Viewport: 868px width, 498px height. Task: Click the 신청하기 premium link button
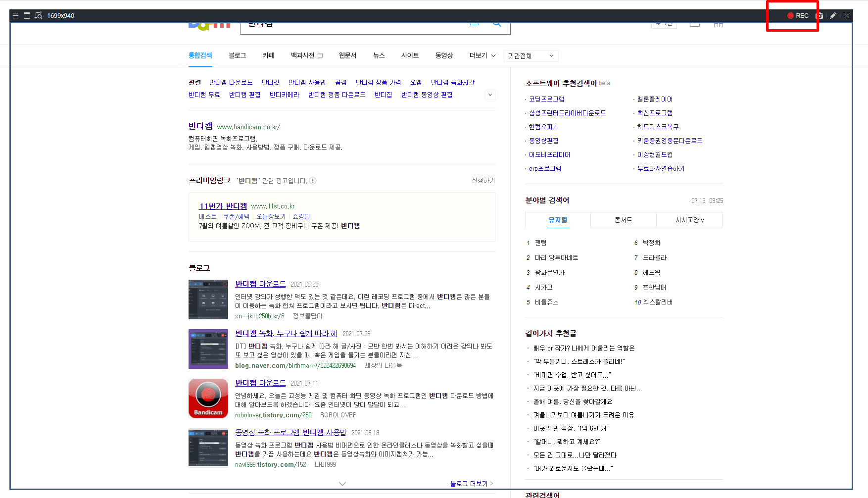point(483,181)
